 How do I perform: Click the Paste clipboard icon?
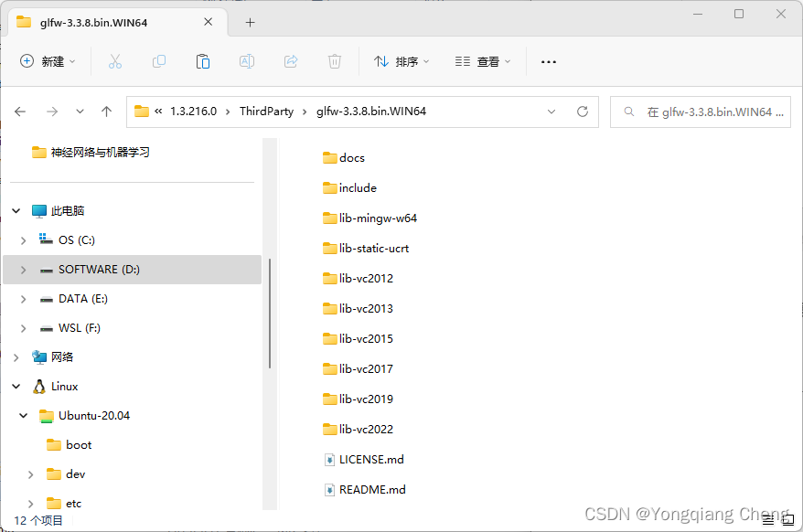203,61
